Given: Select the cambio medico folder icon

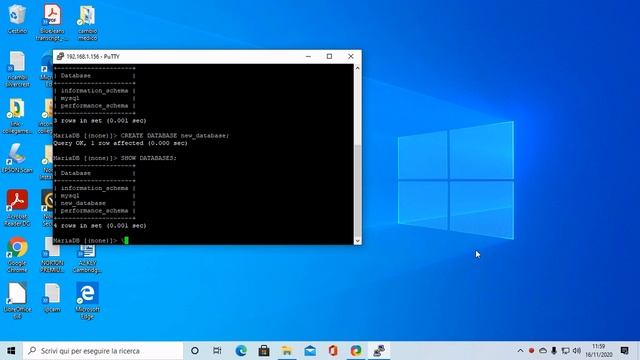Looking at the screenshot, I should point(87,22).
